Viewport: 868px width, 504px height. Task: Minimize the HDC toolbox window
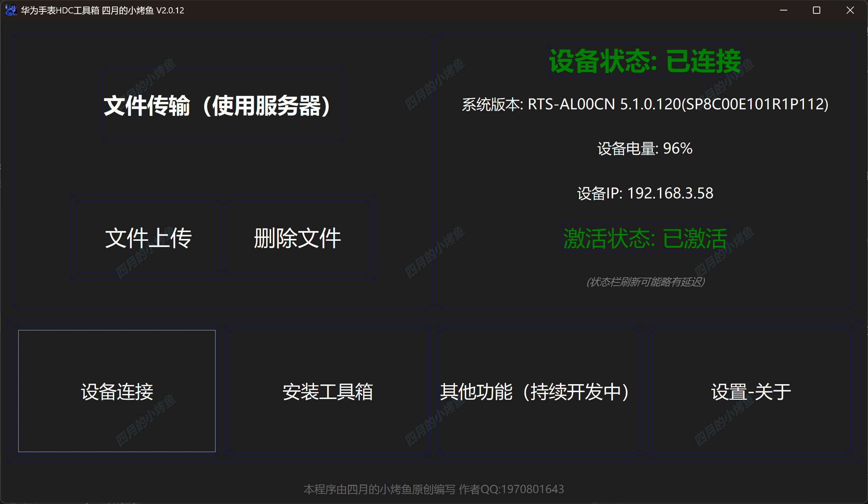[x=783, y=10]
